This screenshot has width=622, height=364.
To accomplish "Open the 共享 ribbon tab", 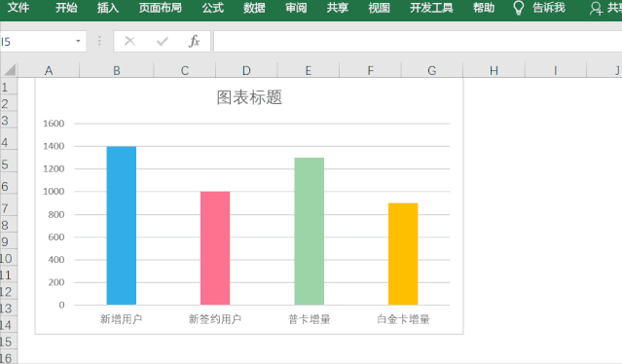I will (x=338, y=8).
